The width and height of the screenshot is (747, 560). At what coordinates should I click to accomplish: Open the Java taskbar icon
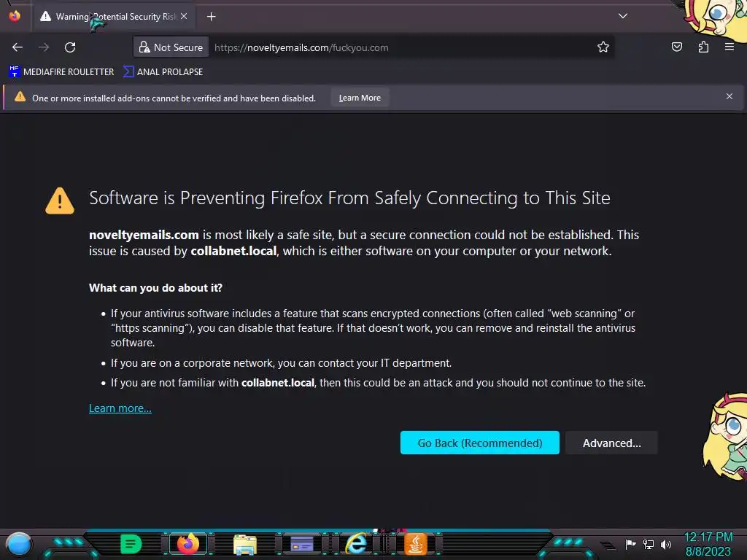(415, 544)
